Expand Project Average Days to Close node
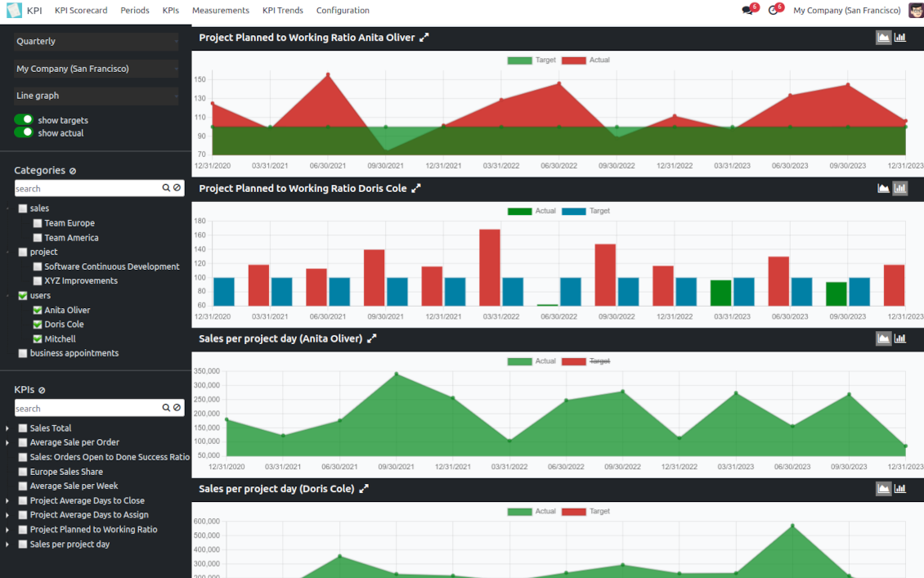The image size is (924, 578). click(x=7, y=501)
